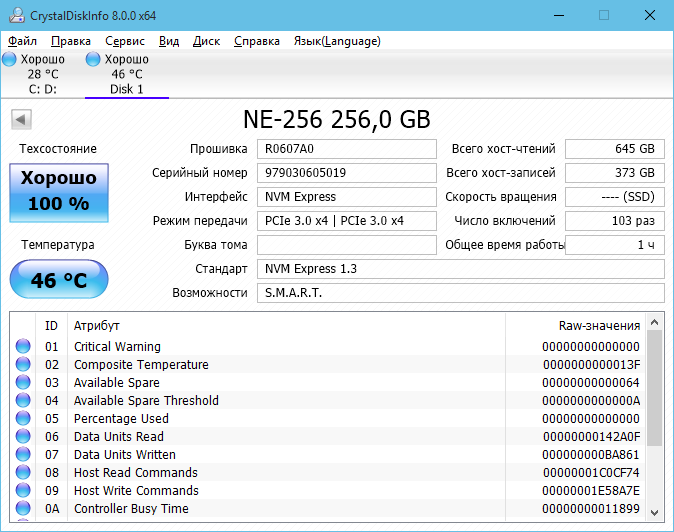This screenshot has width=674, height=532.
Task: Select the Host Read Commands attribute name
Action: click(x=136, y=473)
